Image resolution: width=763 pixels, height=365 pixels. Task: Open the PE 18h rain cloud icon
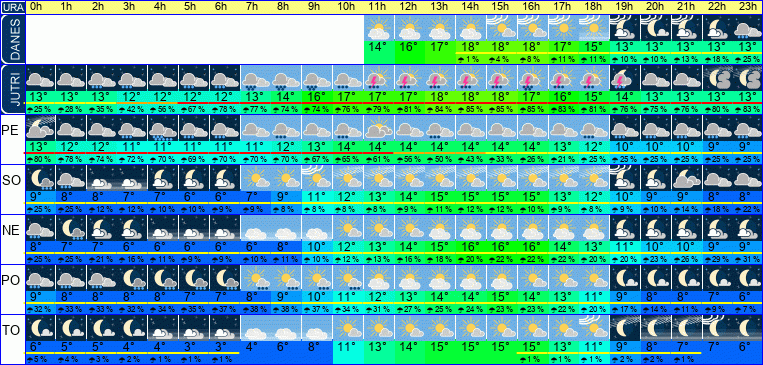coord(594,128)
